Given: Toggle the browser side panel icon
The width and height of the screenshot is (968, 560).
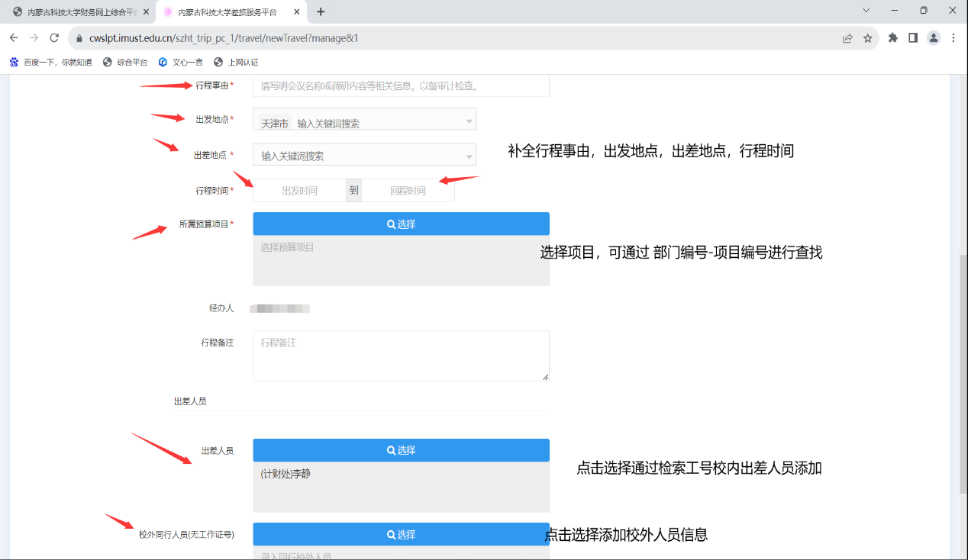Looking at the screenshot, I should click(912, 38).
